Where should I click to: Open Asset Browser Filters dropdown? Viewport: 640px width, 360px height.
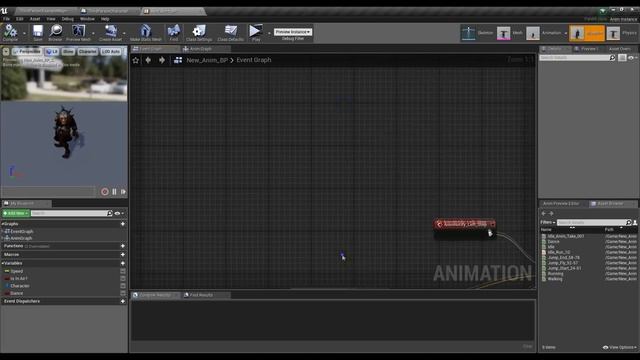tap(548, 222)
